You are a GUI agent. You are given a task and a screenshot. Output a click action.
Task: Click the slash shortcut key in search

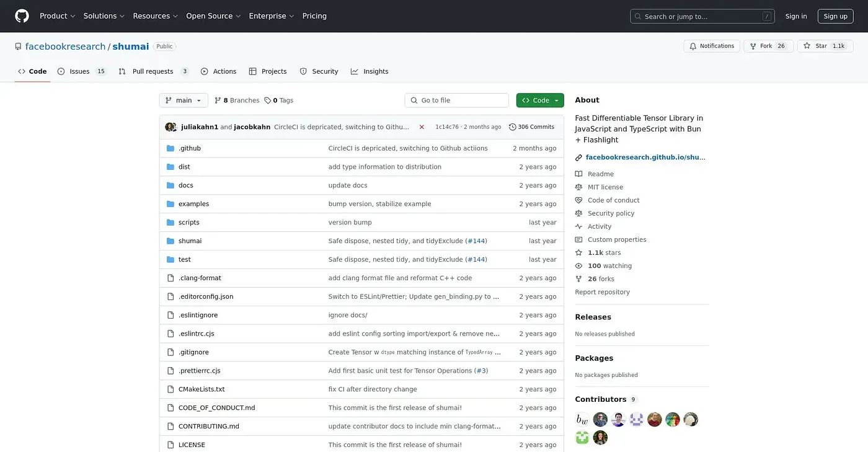point(767,17)
